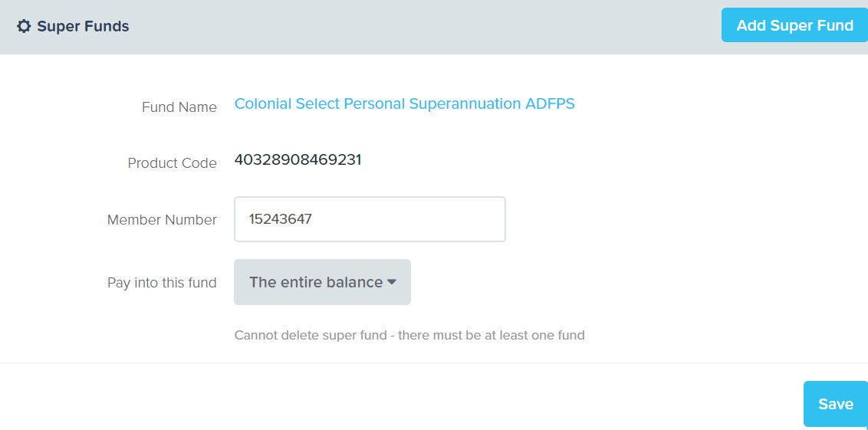Click the word Colonial in the fund name
The height and width of the screenshot is (430, 868).
click(263, 103)
